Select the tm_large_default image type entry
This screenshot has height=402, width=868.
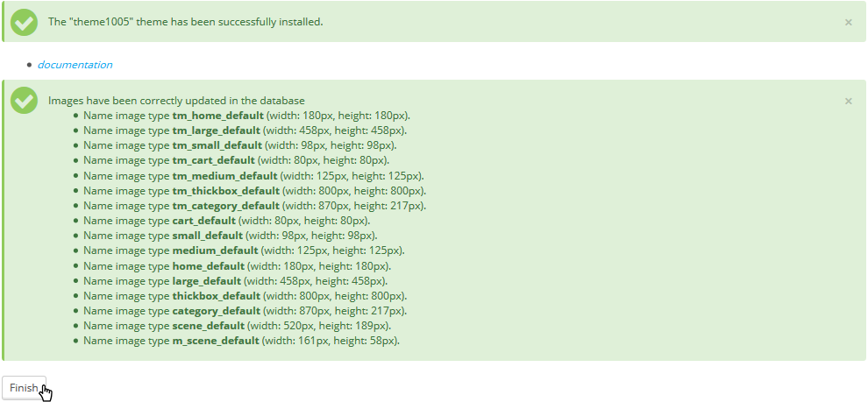[245, 130]
